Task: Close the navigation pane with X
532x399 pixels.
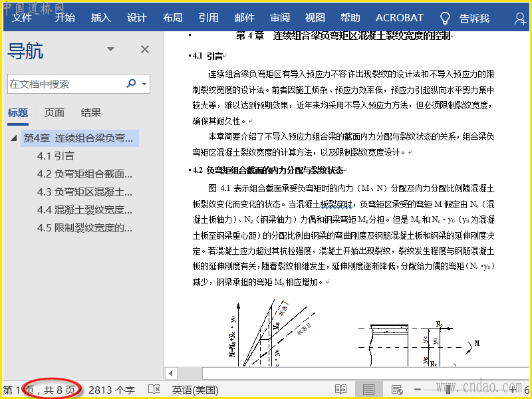Action: click(145, 49)
